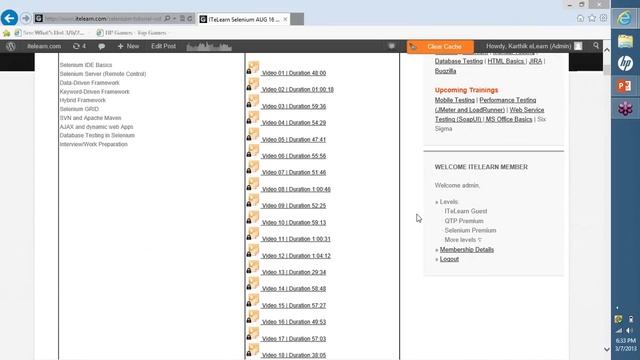Click the Selenium IDE Basics text
Viewport: 640px width, 360px height.
point(86,65)
